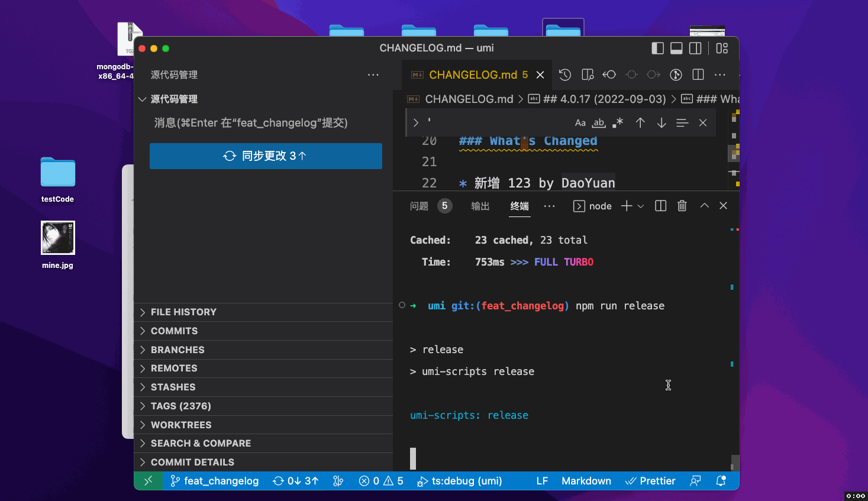
Task: Click synchronize changes 0↓ 3↑ indicator
Action: (x=296, y=481)
